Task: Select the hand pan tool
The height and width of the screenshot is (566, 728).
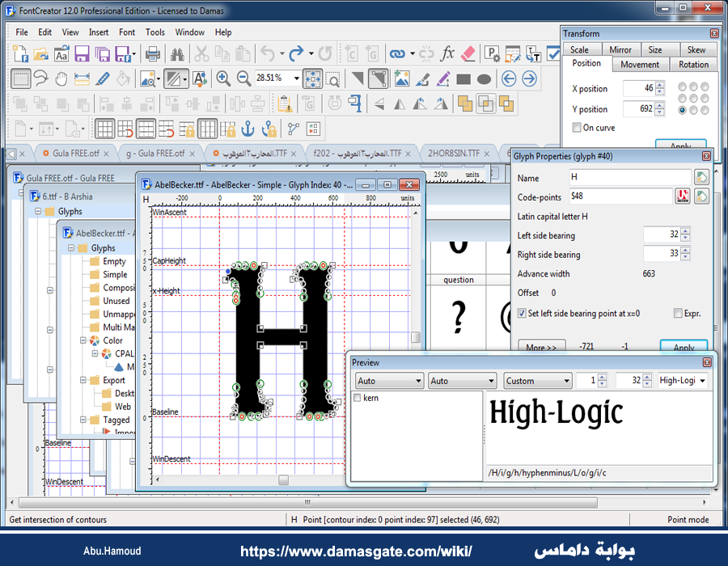Action: [x=61, y=79]
